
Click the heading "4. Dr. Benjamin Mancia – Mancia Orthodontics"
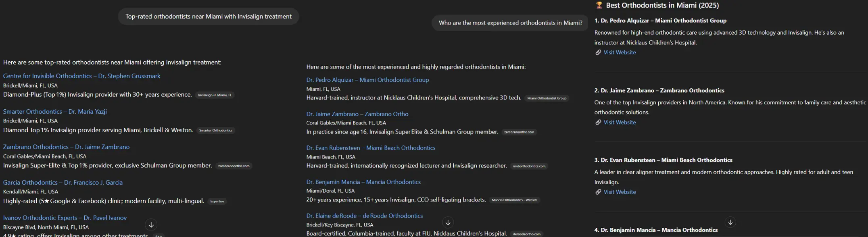[x=656, y=230]
